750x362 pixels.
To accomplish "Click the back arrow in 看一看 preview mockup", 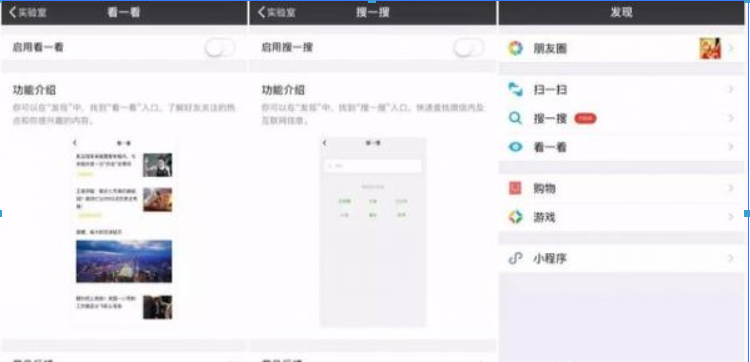I will (75, 143).
